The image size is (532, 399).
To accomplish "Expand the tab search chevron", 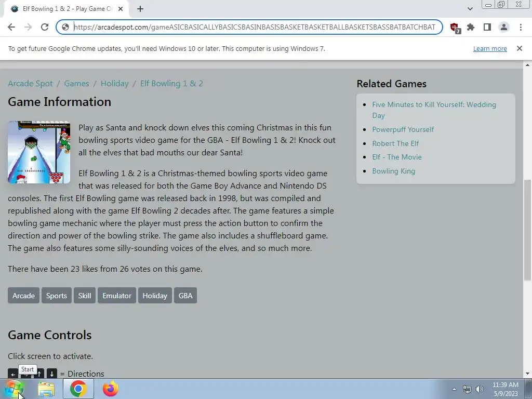I will click(x=470, y=9).
